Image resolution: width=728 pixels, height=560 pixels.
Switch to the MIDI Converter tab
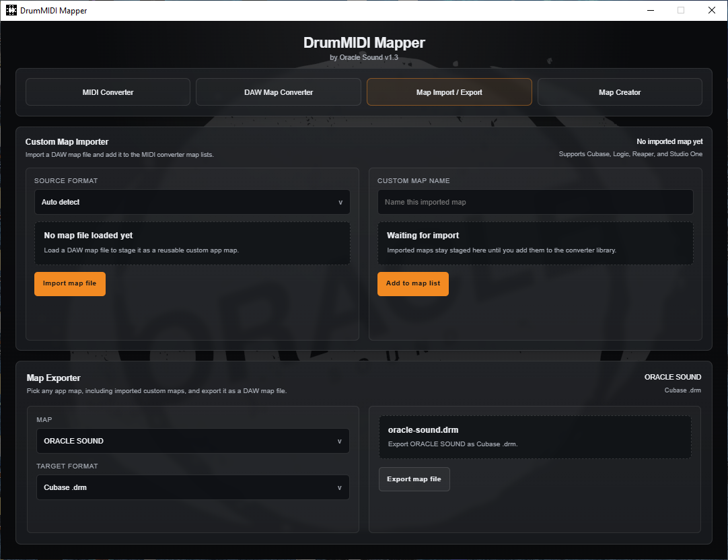click(x=108, y=92)
